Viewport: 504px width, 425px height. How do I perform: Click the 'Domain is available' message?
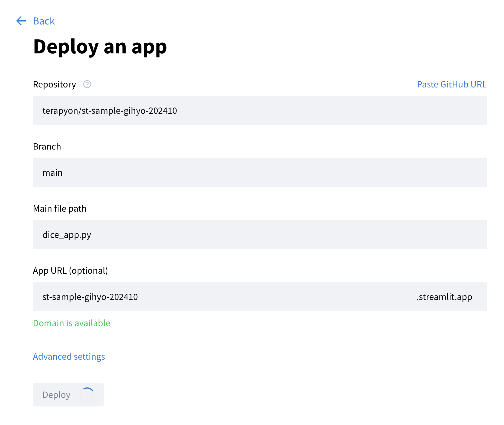[71, 323]
